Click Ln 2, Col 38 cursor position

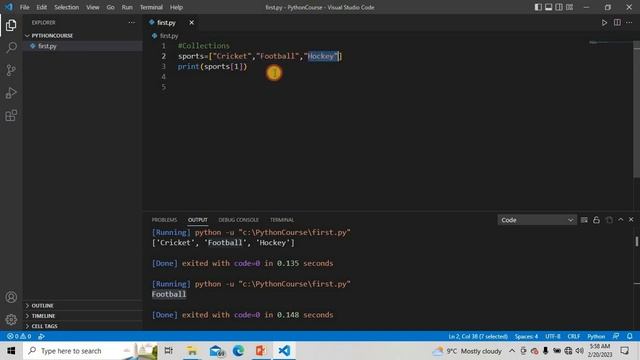[478, 336]
